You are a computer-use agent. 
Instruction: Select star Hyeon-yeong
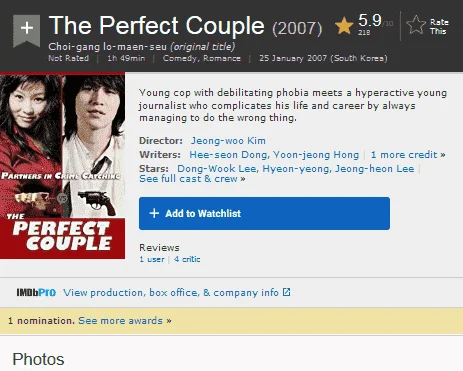click(x=297, y=169)
